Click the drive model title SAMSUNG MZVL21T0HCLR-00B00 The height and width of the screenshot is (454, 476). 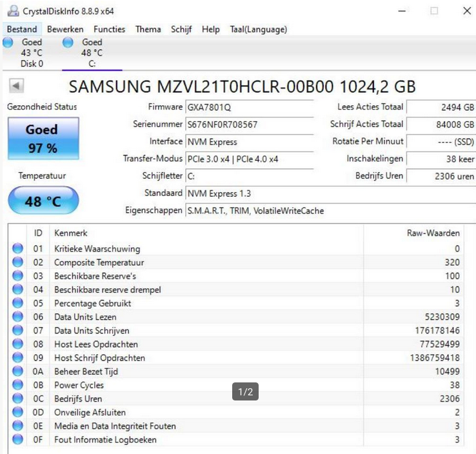(242, 86)
